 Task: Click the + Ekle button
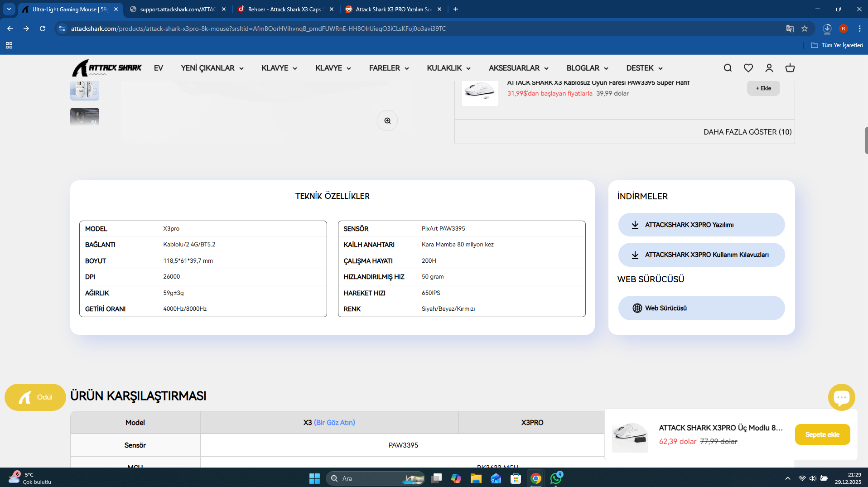coord(763,88)
